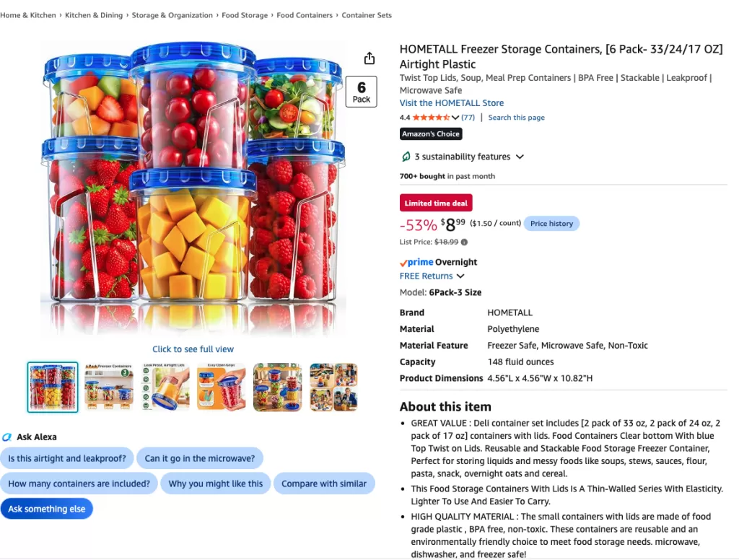739x560 pixels.
Task: Click the 6 Pack badge
Action: [361, 92]
